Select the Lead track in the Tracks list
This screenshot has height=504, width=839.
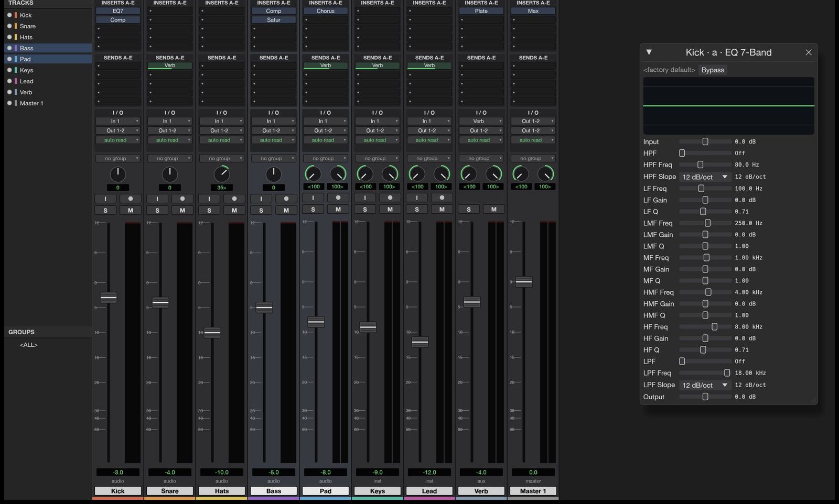[x=48, y=81]
